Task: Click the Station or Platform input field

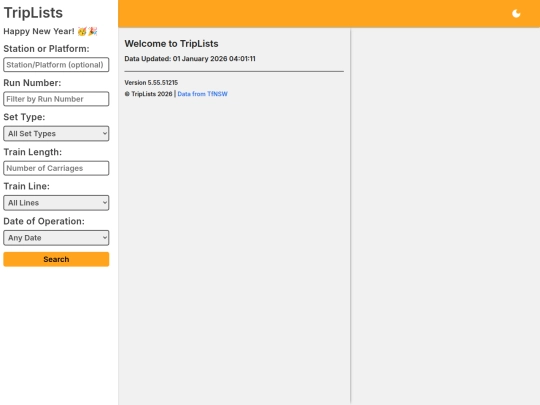Action: (x=56, y=65)
